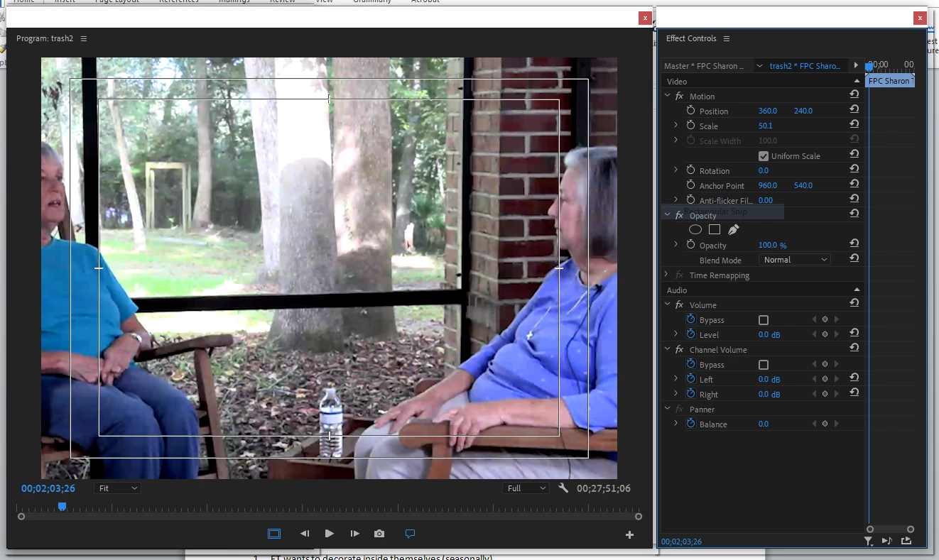Toggle Scale animation stopwatch
Image resolution: width=939 pixels, height=560 pixels.
[690, 126]
